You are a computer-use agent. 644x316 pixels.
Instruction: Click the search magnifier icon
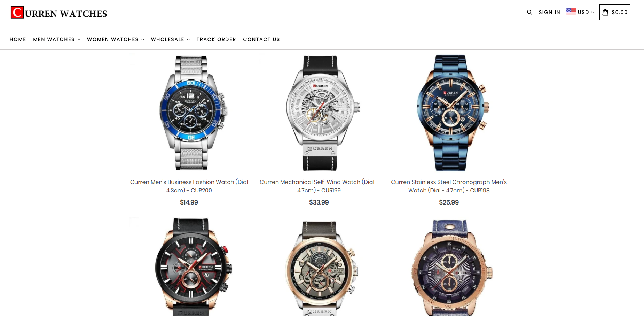[529, 12]
